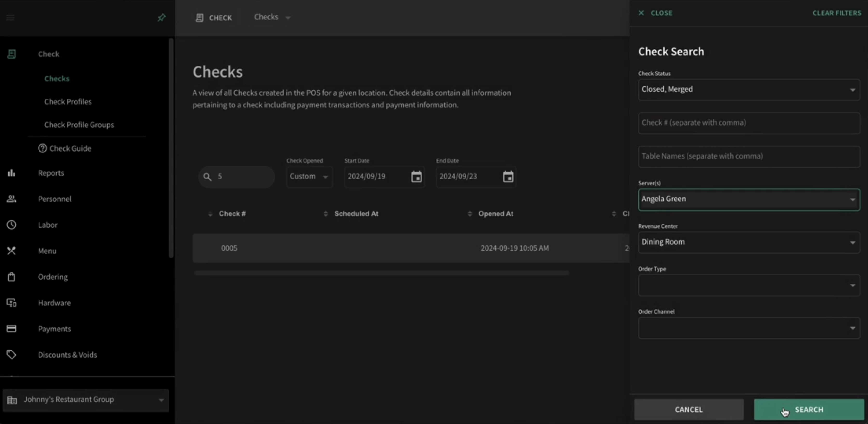Sort the table by Scheduled At column
Screen dimensions: 868x424
click(356, 214)
